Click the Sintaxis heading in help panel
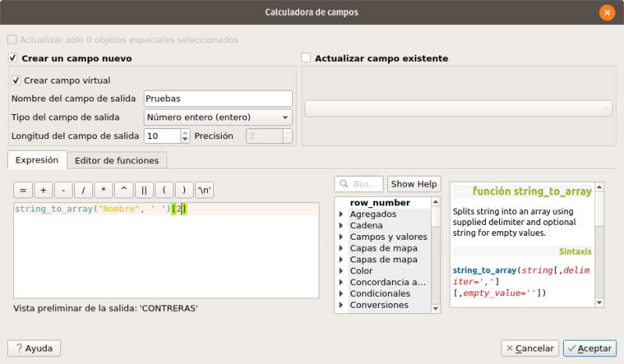624x364 pixels. [575, 252]
